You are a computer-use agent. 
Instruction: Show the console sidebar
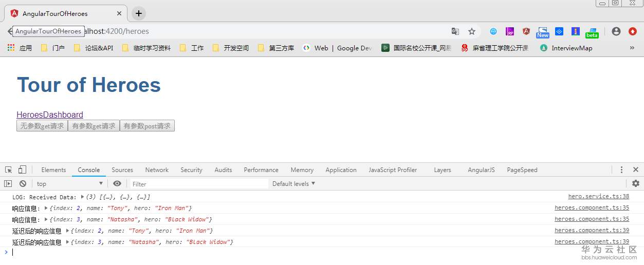tap(8, 183)
